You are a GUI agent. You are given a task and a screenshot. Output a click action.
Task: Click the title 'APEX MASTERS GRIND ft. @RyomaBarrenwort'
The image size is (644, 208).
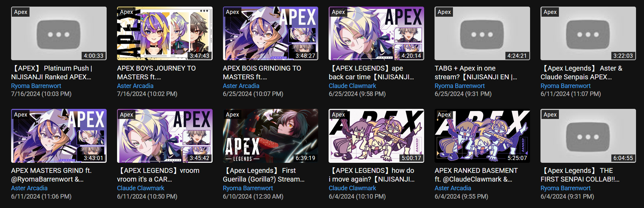click(51, 175)
